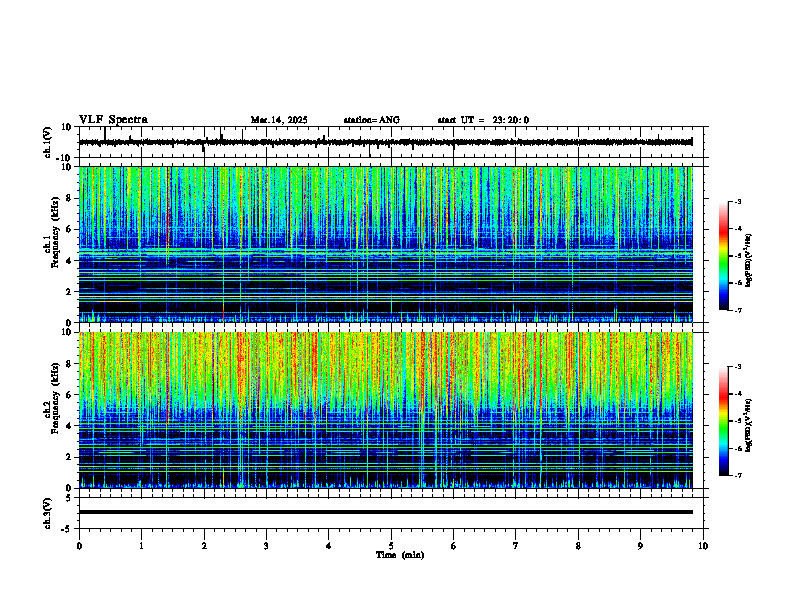Image resolution: width=792 pixels, height=612 pixels.
Task: Click the log(PSD) label beside ch.2 colorbar
Action: (x=749, y=425)
